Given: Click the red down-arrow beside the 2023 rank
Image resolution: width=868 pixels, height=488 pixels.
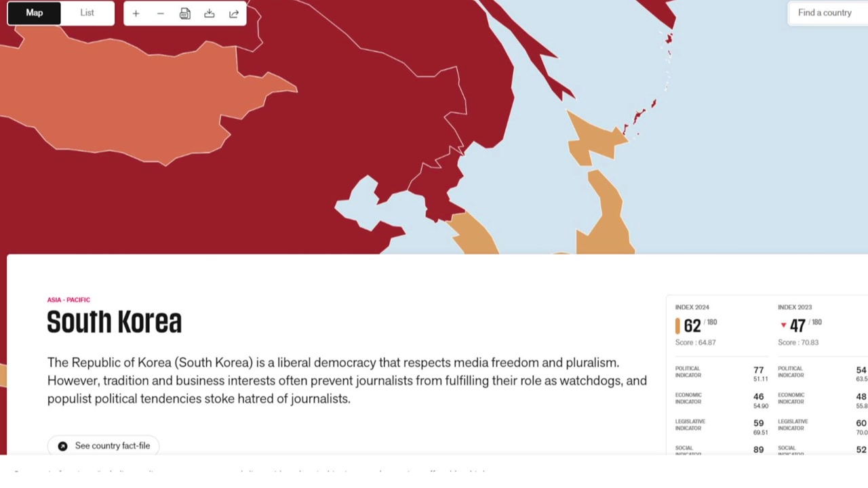Looking at the screenshot, I should [x=783, y=325].
